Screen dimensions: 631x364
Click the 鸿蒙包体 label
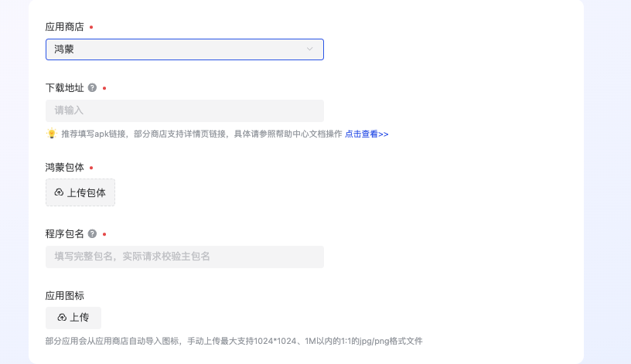64,168
